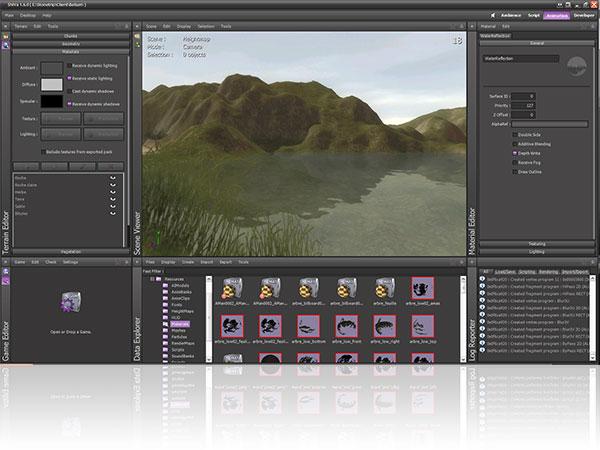Pick the black Specular color swatch

click(52, 101)
